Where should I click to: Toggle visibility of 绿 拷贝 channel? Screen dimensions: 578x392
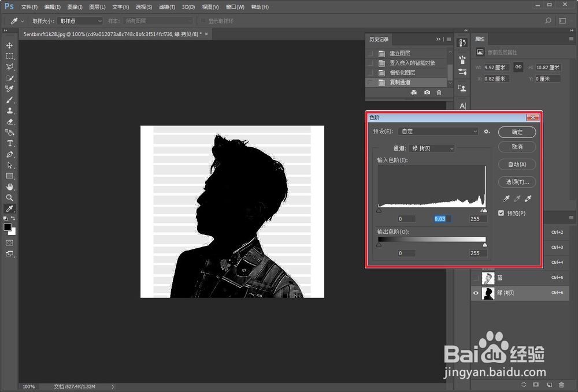[x=476, y=293]
